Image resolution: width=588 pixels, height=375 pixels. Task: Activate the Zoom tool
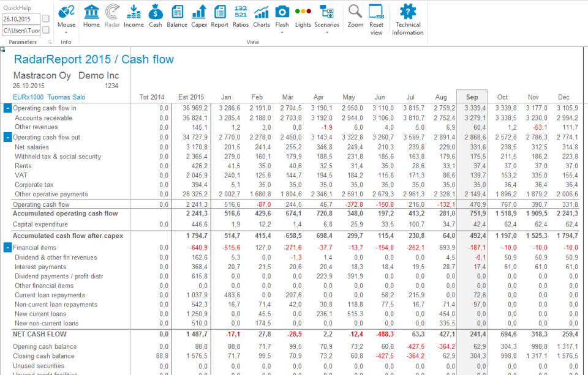(x=355, y=17)
